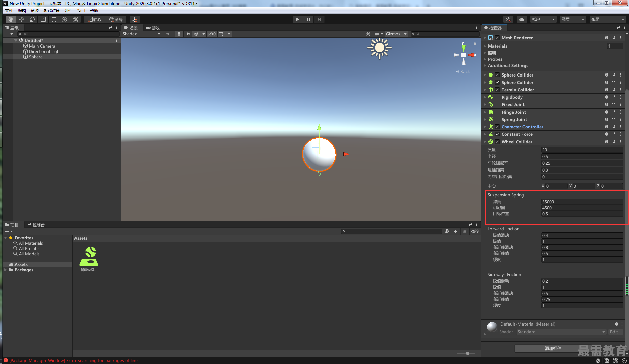The height and width of the screenshot is (364, 629).
Task: Switch to the 游戏 (Game) tab
Action: (153, 28)
